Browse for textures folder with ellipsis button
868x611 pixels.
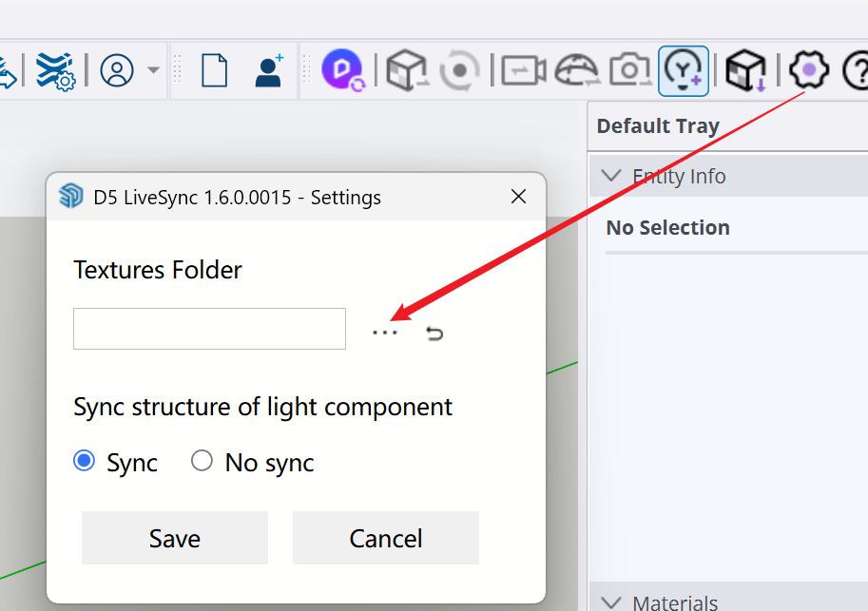[x=385, y=333]
